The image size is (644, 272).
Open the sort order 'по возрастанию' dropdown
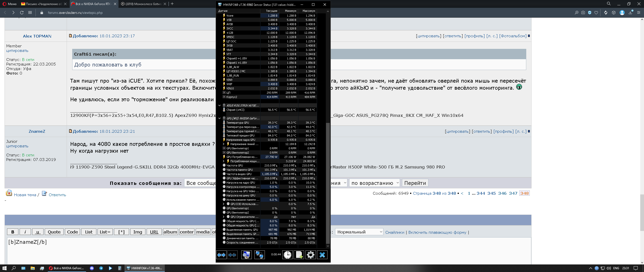(374, 183)
